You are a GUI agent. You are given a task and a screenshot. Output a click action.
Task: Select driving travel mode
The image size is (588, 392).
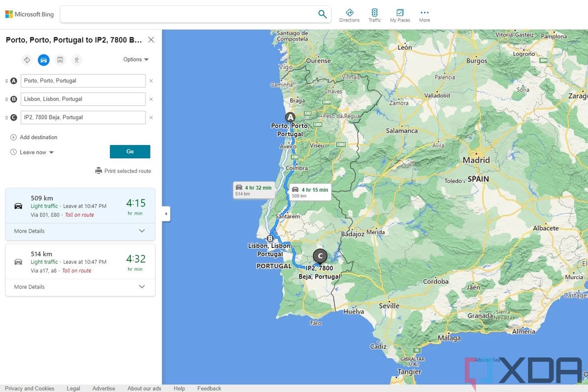44,60
